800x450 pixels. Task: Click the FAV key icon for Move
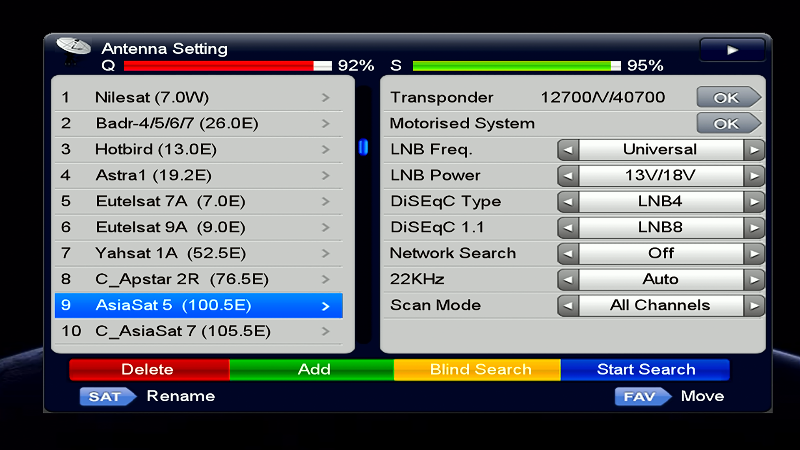643,396
